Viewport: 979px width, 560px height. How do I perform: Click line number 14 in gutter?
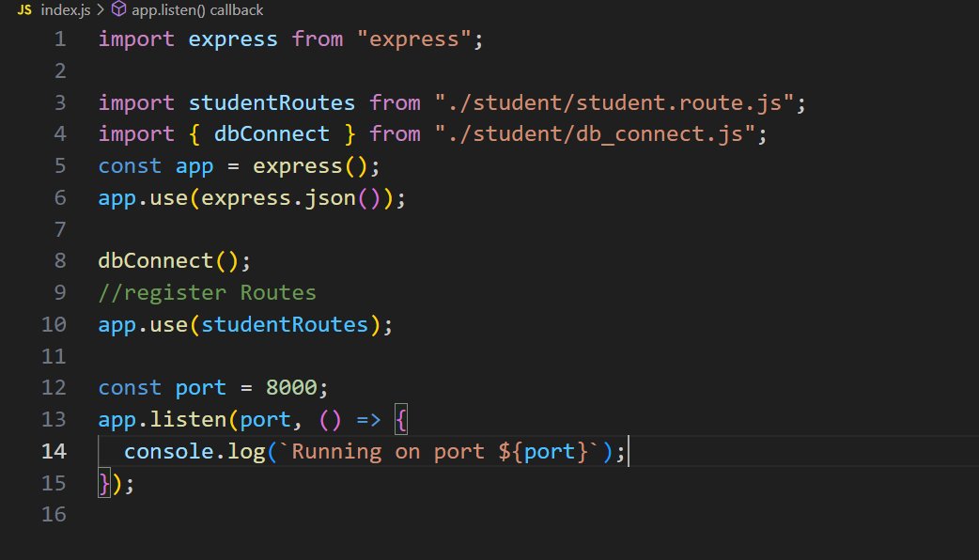coord(54,451)
